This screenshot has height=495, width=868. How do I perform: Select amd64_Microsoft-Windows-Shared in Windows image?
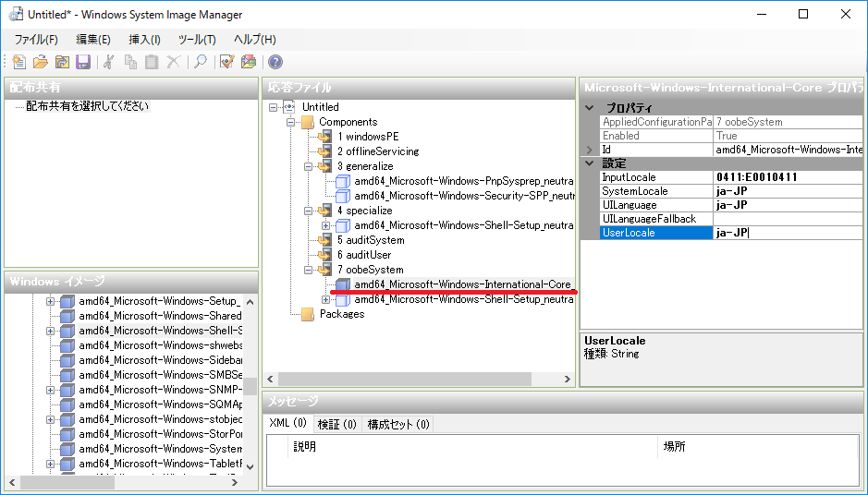160,316
